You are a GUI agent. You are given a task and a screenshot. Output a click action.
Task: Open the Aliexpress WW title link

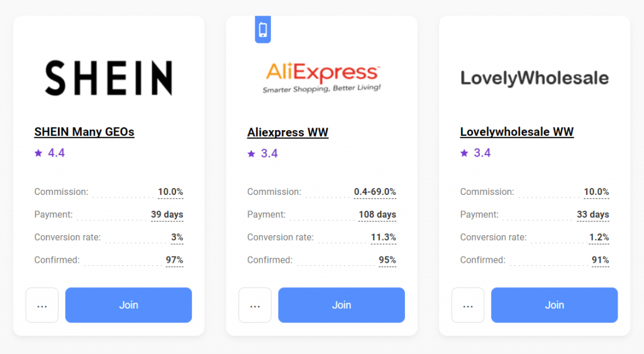[287, 133]
